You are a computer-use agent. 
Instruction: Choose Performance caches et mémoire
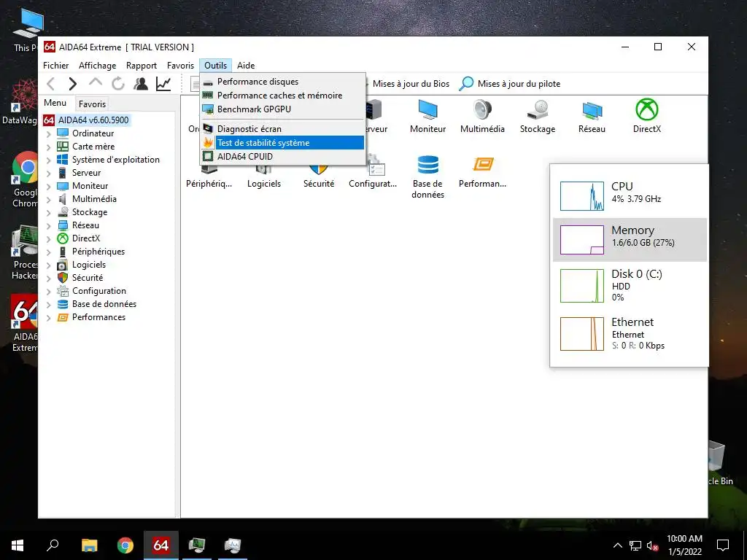283,96
